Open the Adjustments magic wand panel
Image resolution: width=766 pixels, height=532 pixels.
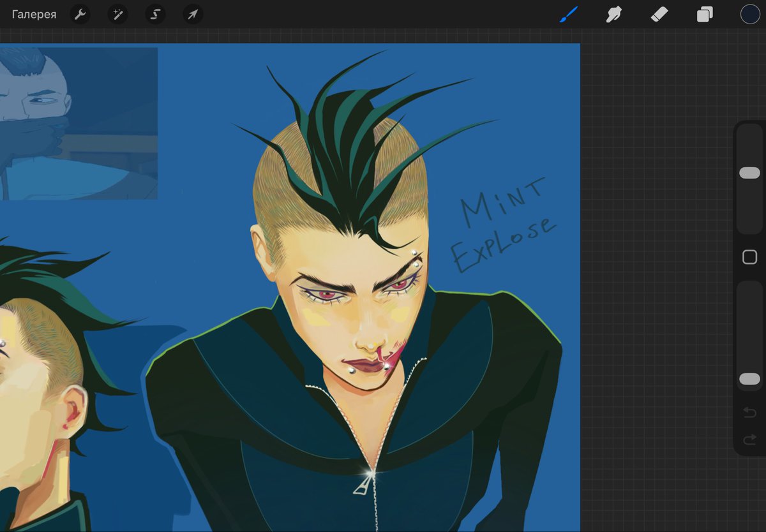[117, 14]
